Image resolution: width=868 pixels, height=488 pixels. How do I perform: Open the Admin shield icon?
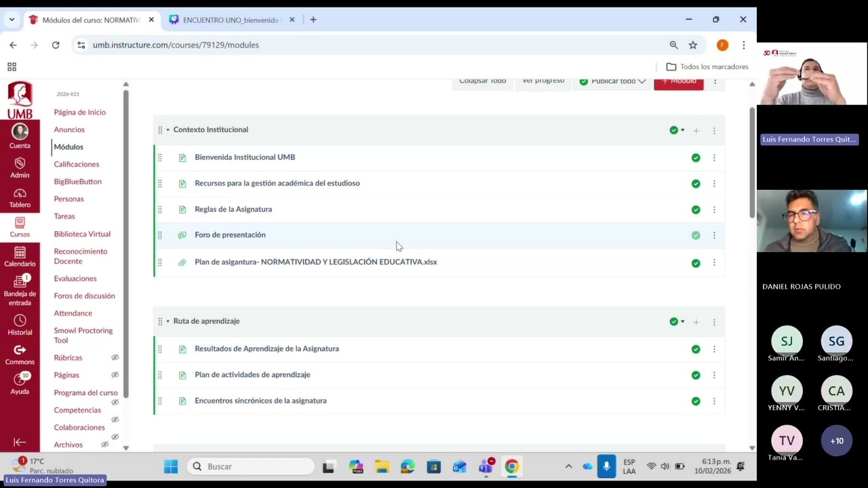click(20, 163)
